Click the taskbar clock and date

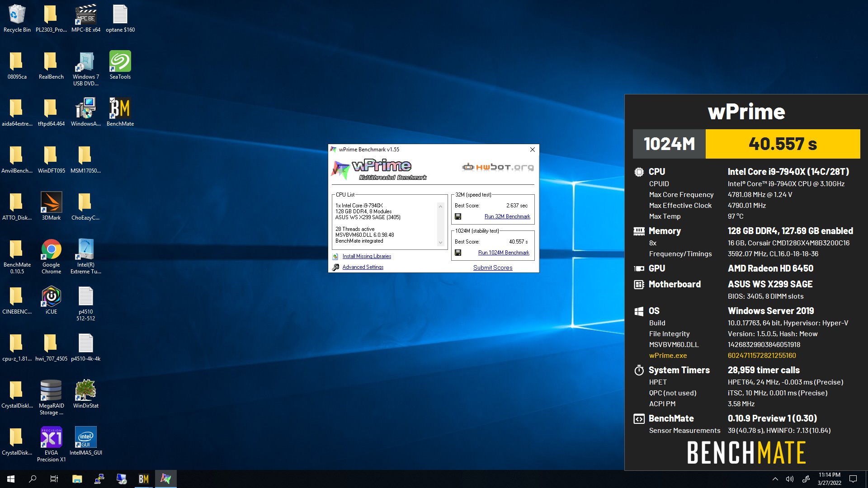point(830,479)
